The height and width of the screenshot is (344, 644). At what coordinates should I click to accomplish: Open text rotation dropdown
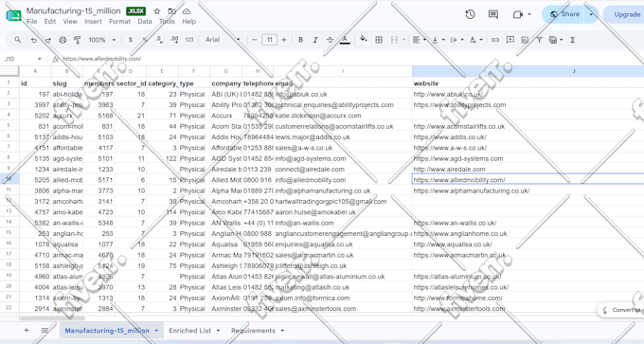click(x=475, y=40)
